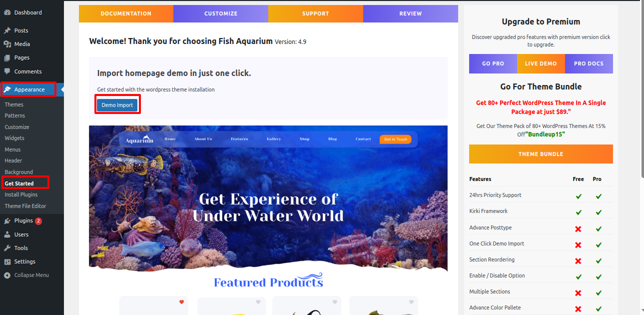Click the Pages icon in sidebar

coord(7,57)
